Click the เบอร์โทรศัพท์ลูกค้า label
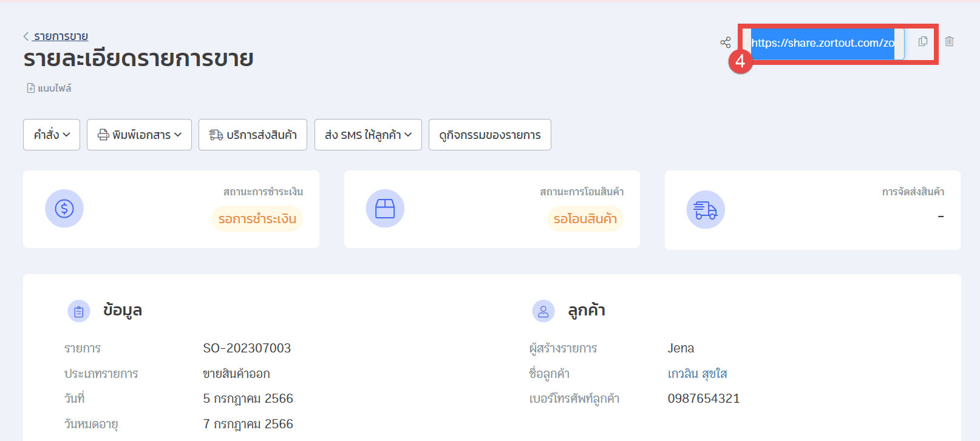 [574, 399]
